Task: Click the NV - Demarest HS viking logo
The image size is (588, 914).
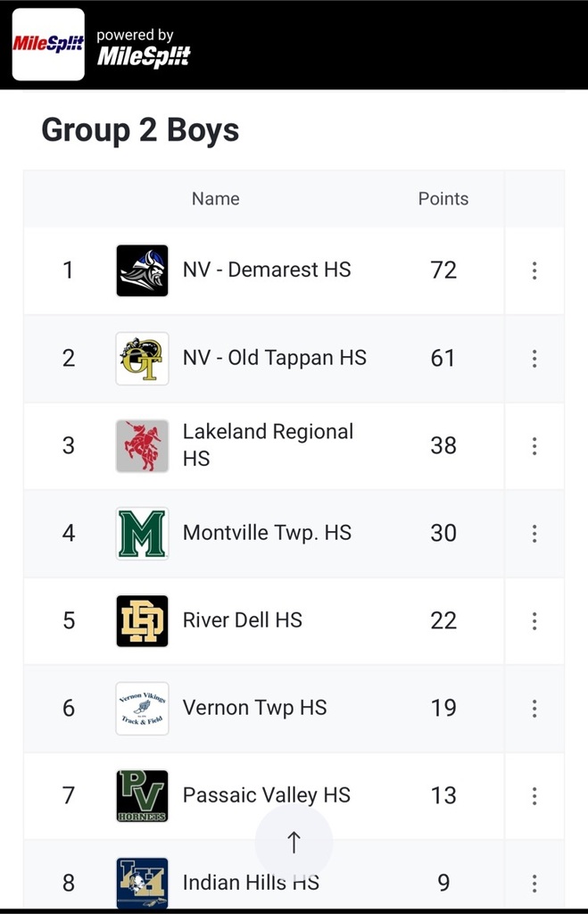Action: coord(142,270)
